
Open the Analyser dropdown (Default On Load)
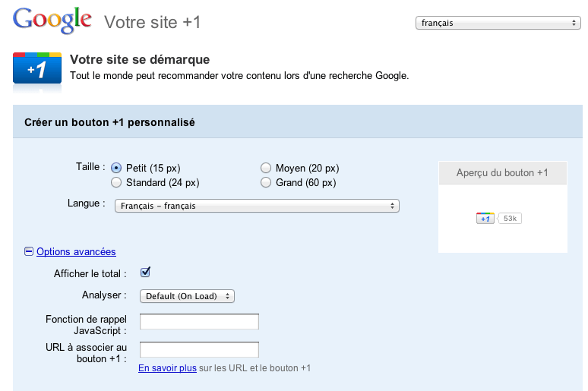[x=187, y=296]
